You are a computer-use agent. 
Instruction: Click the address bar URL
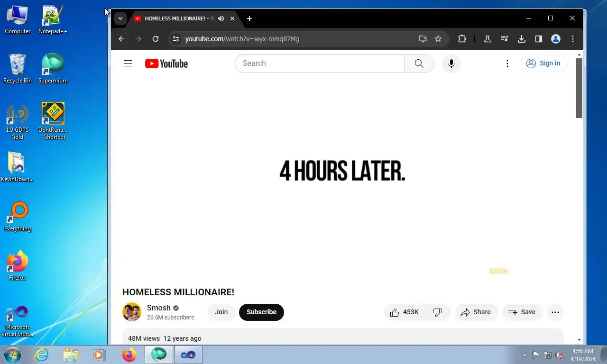[x=242, y=39]
